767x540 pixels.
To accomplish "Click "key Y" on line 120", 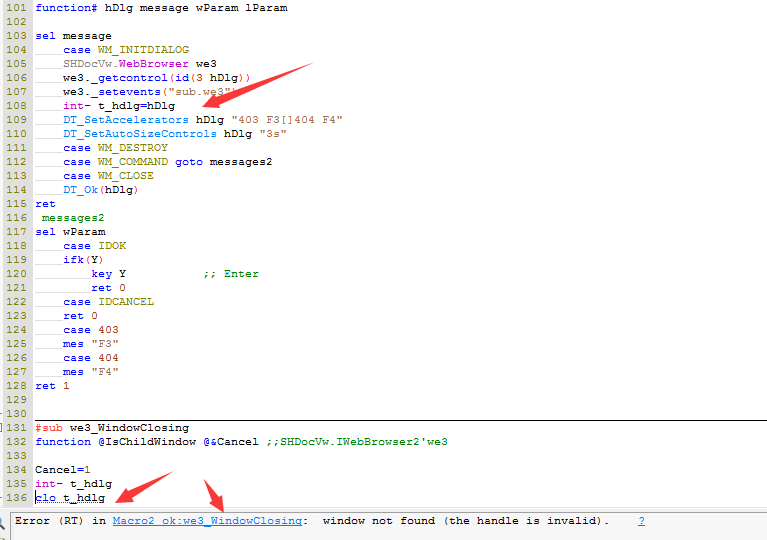I will click(109, 274).
